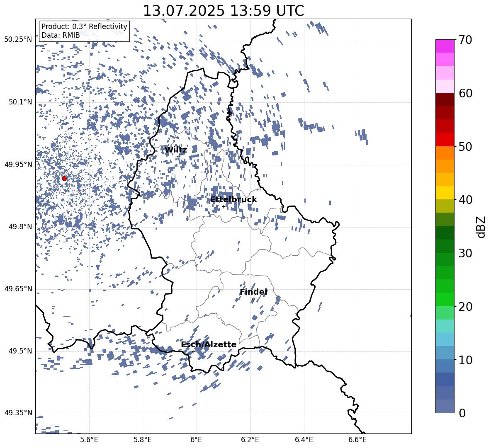Viewport: 491px width, 448px height.
Task: Click the latitude label 50.25°N
Action: 18,40
